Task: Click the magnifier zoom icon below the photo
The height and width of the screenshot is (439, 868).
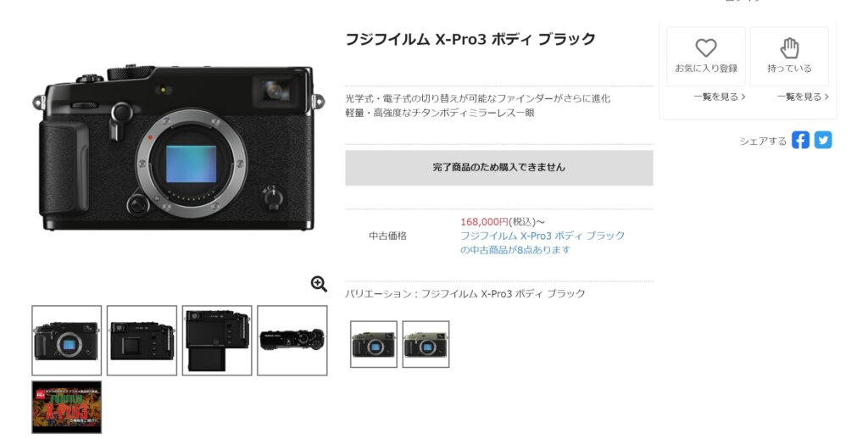Action: 319,284
